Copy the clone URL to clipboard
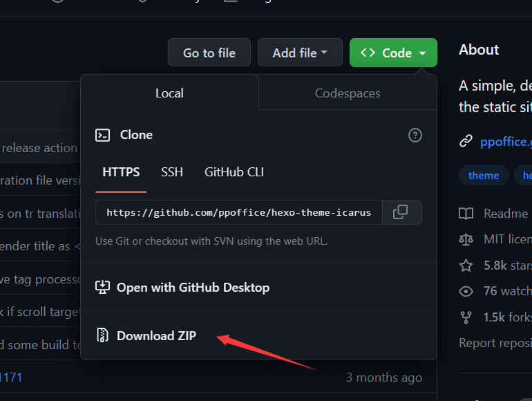 pos(401,212)
